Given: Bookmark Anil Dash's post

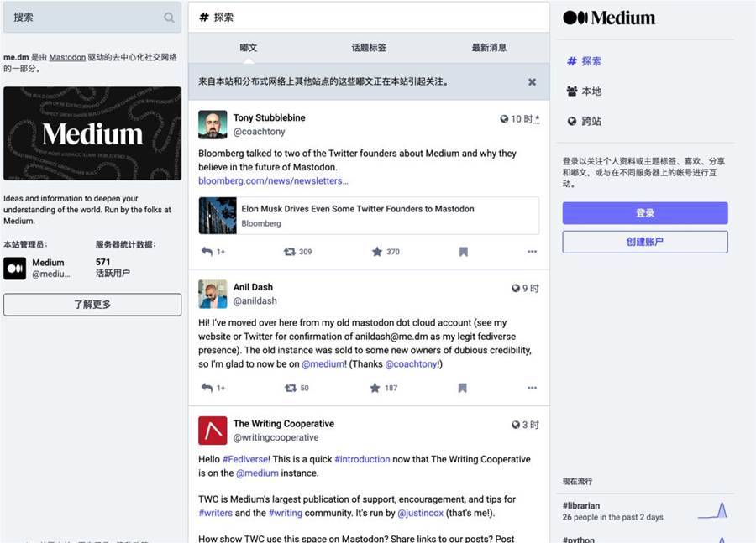Looking at the screenshot, I should (462, 388).
